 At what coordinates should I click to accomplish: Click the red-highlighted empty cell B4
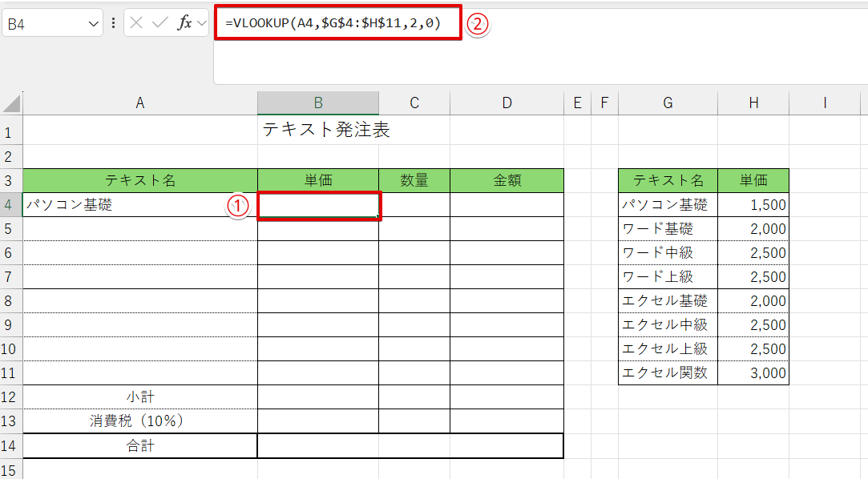pos(317,204)
